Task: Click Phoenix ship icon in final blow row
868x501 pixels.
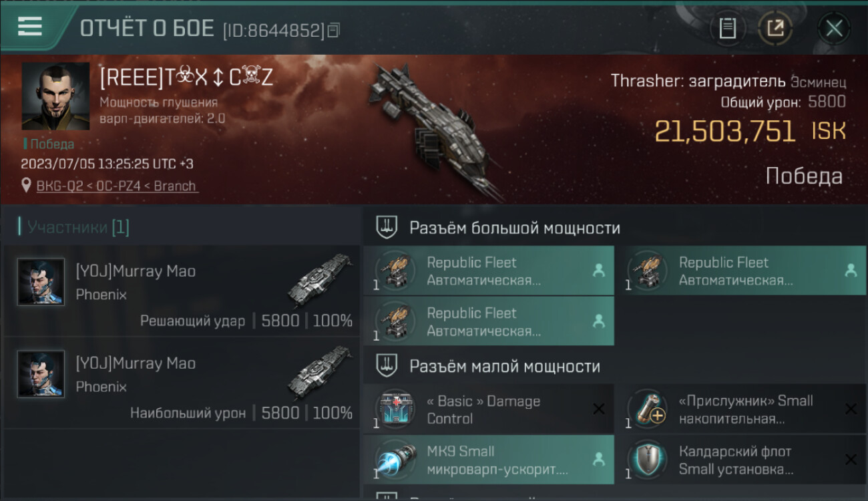Action: click(319, 279)
